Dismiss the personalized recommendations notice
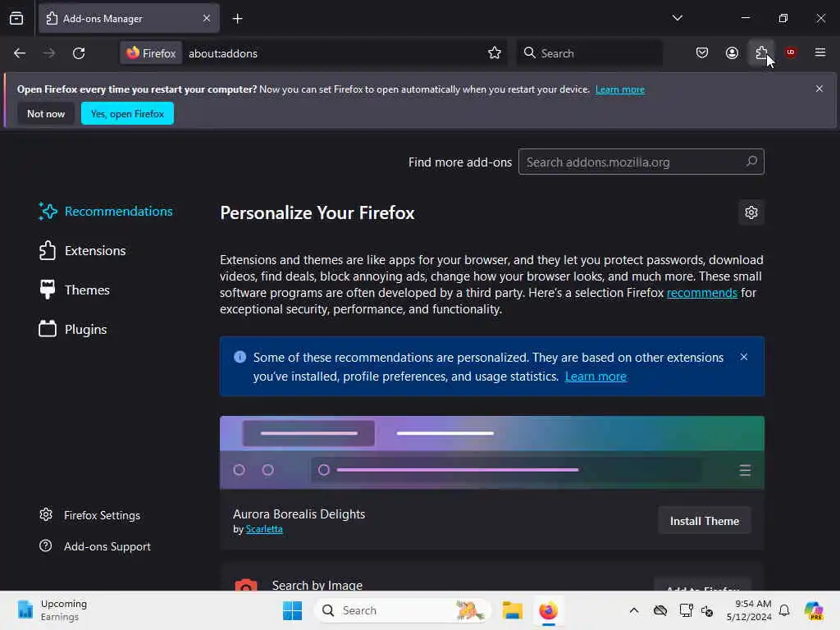 click(x=743, y=357)
